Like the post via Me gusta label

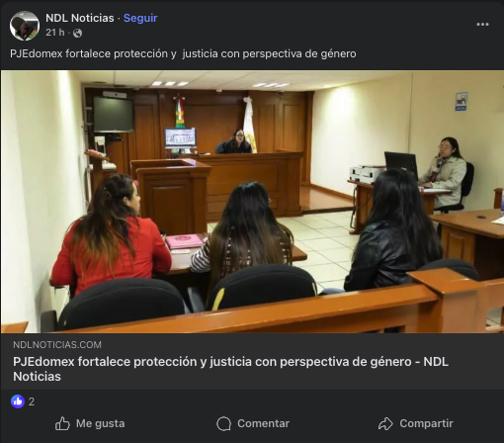101,423
